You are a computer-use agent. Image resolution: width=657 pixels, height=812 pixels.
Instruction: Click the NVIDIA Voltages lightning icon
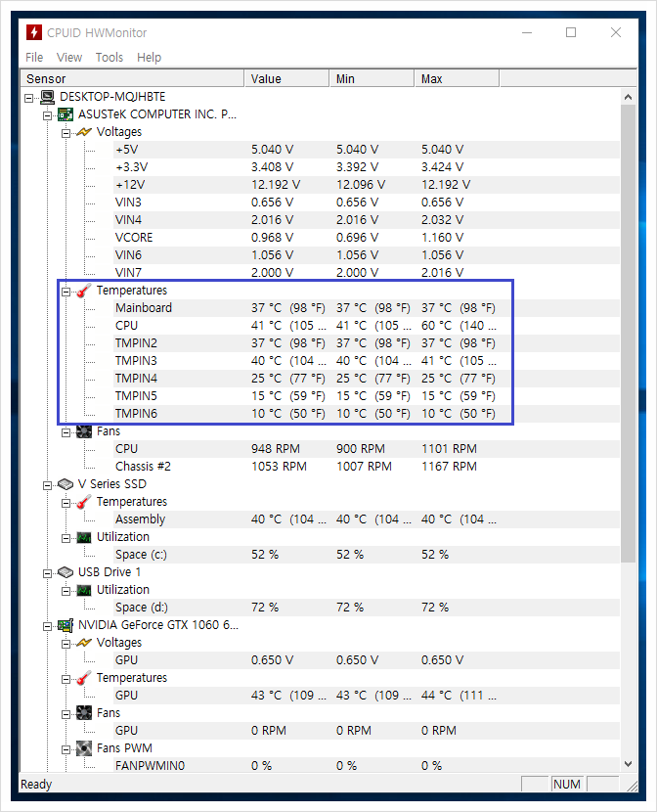click(x=84, y=643)
